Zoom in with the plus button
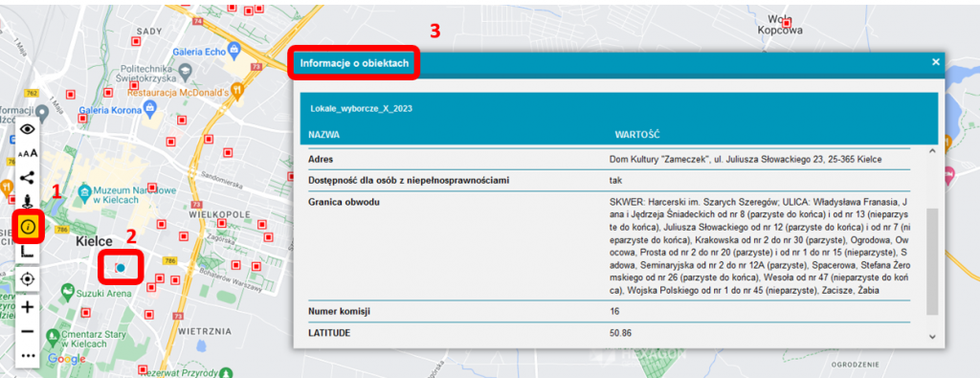This screenshot has height=378, width=980. [27, 307]
